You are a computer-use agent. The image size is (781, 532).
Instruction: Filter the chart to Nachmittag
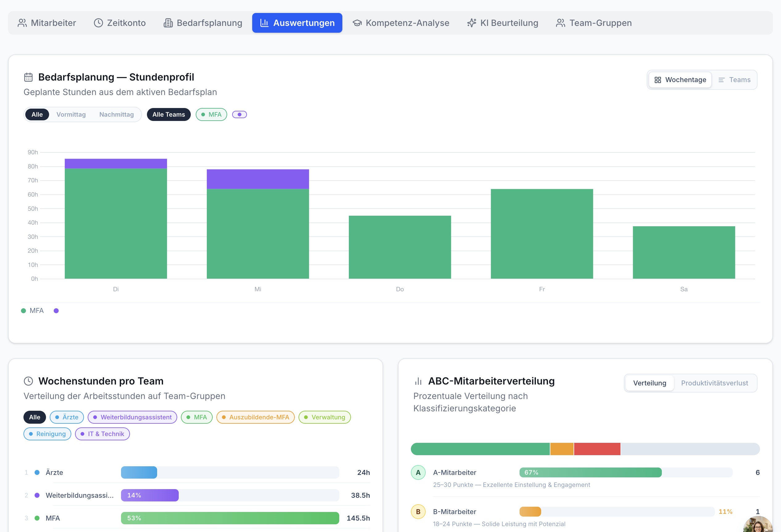pos(116,114)
